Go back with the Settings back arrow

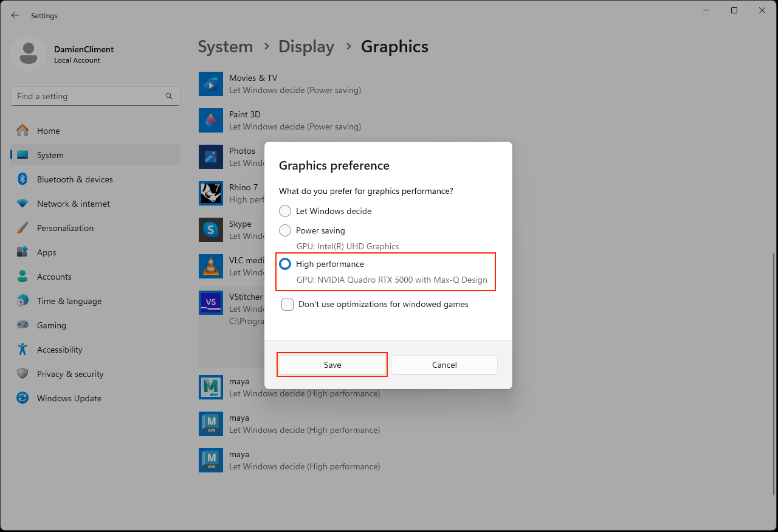click(15, 15)
